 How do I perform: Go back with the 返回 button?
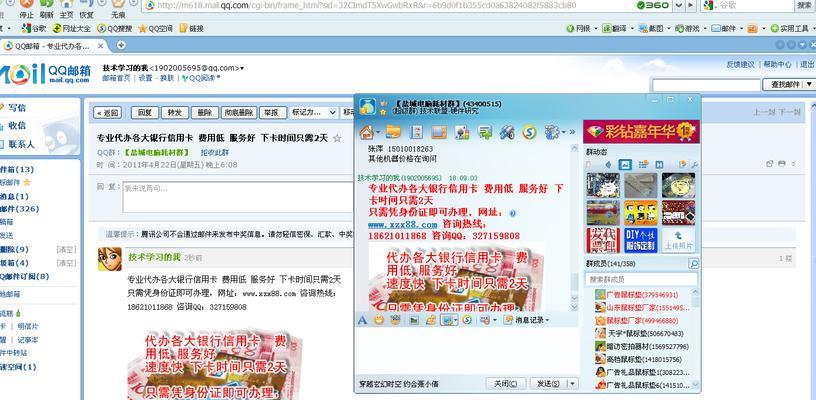point(107,112)
